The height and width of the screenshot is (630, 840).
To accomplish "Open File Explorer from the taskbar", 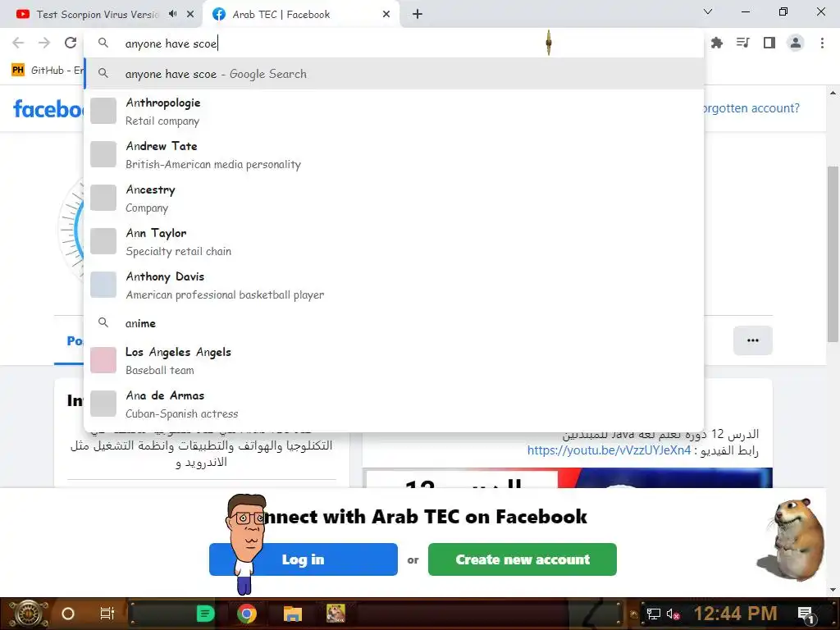I will [x=293, y=614].
